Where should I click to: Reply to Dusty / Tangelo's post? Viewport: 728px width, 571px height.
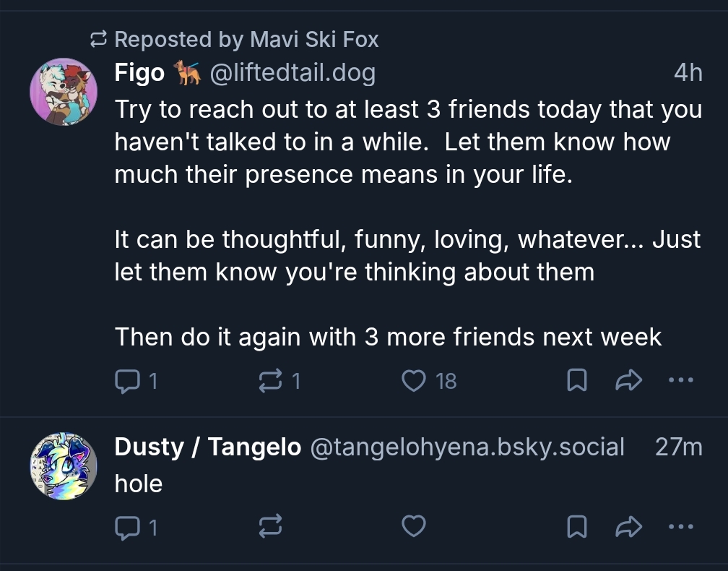[x=127, y=528]
